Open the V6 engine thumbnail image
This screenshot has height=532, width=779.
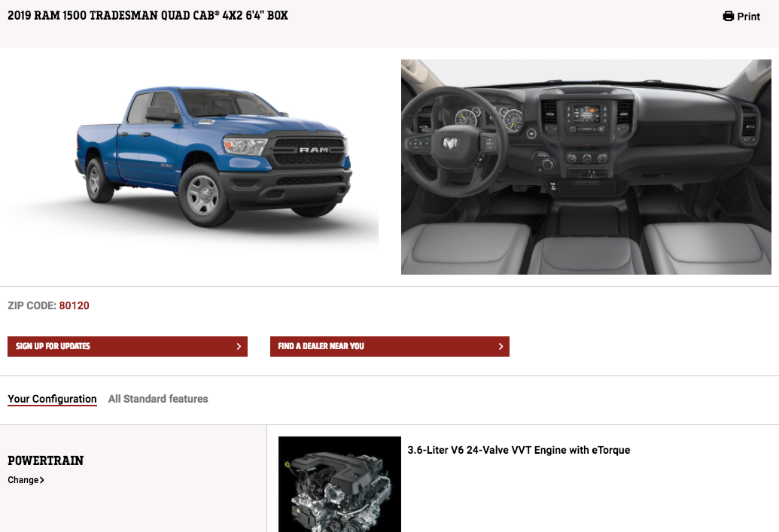[x=339, y=485]
